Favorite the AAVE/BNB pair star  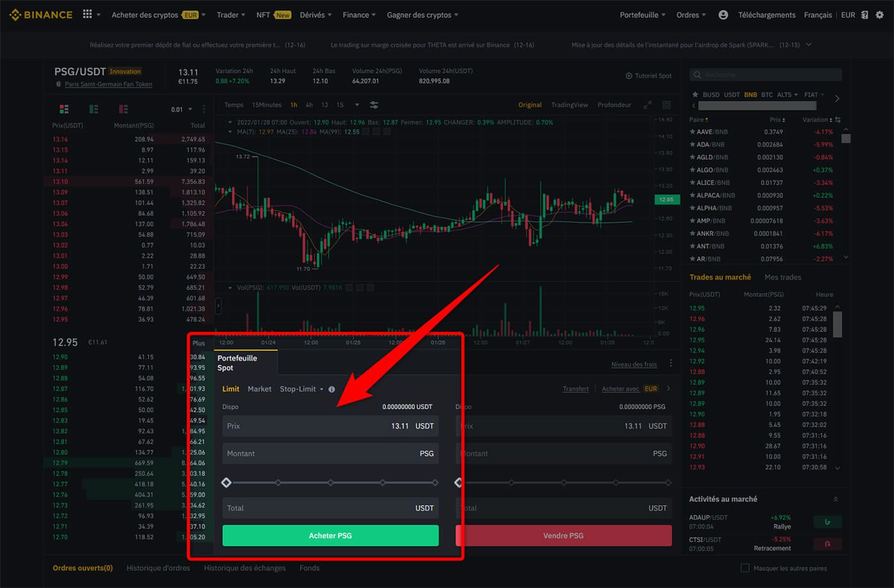point(692,132)
